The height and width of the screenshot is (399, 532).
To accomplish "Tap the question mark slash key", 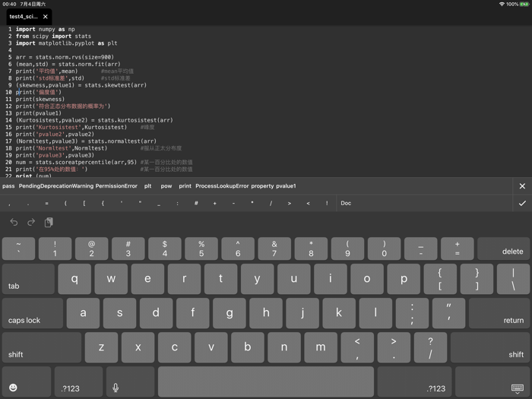I will point(430,347).
